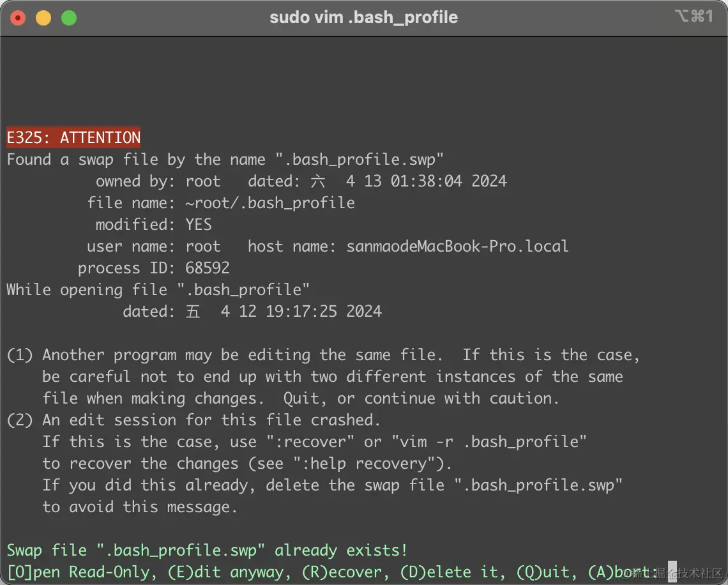
Task: Click the green fullscreen window button
Action: coord(69,18)
